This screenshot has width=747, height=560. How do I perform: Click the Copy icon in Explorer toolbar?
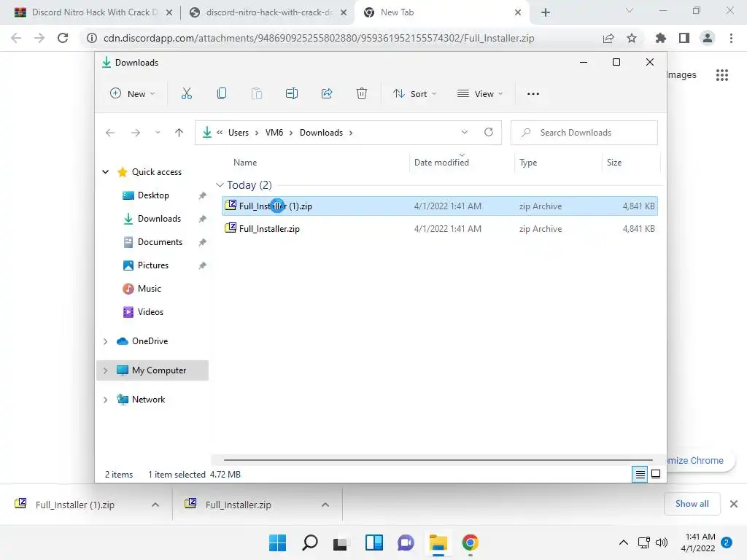(222, 94)
